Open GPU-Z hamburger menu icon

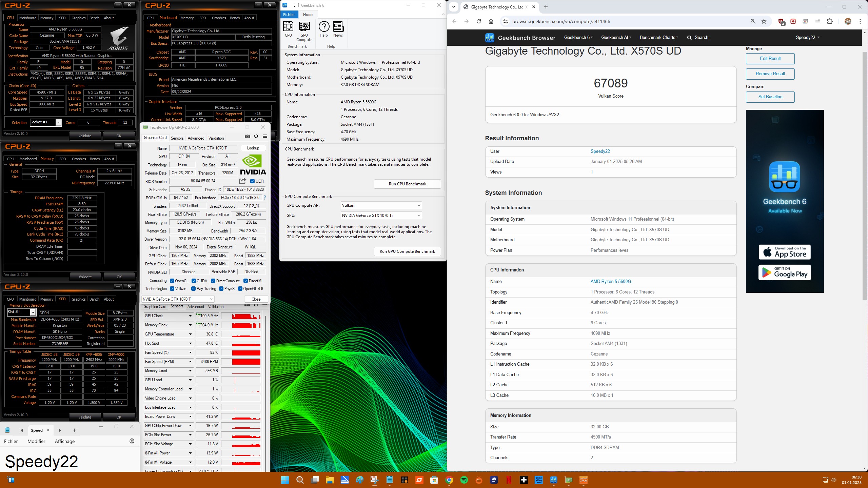(265, 136)
